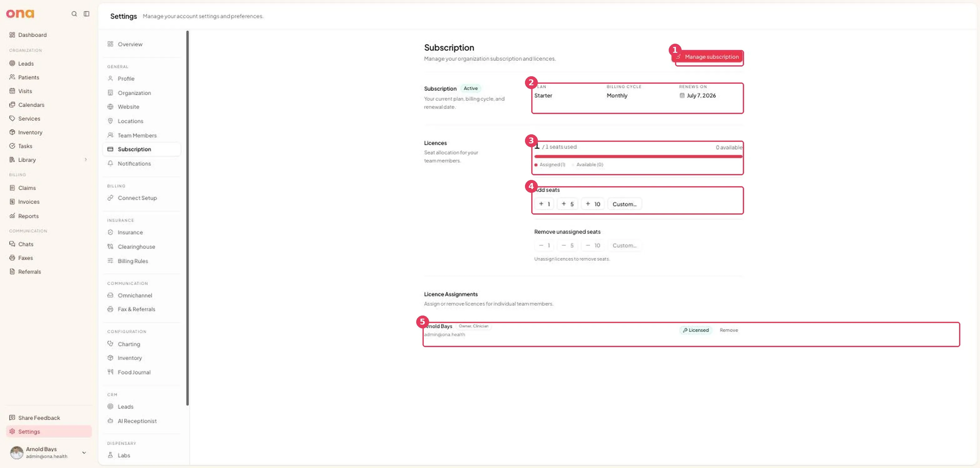Open Food Journal configuration
The height and width of the screenshot is (468, 980).
(142, 372)
